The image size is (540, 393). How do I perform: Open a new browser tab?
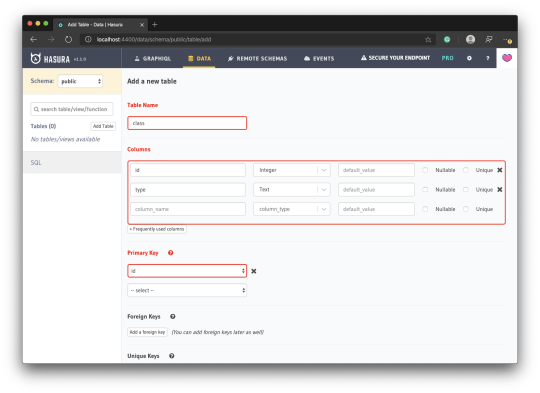[x=155, y=24]
